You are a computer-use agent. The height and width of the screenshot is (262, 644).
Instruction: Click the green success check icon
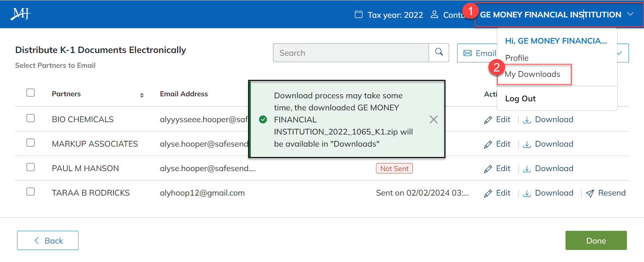[263, 119]
